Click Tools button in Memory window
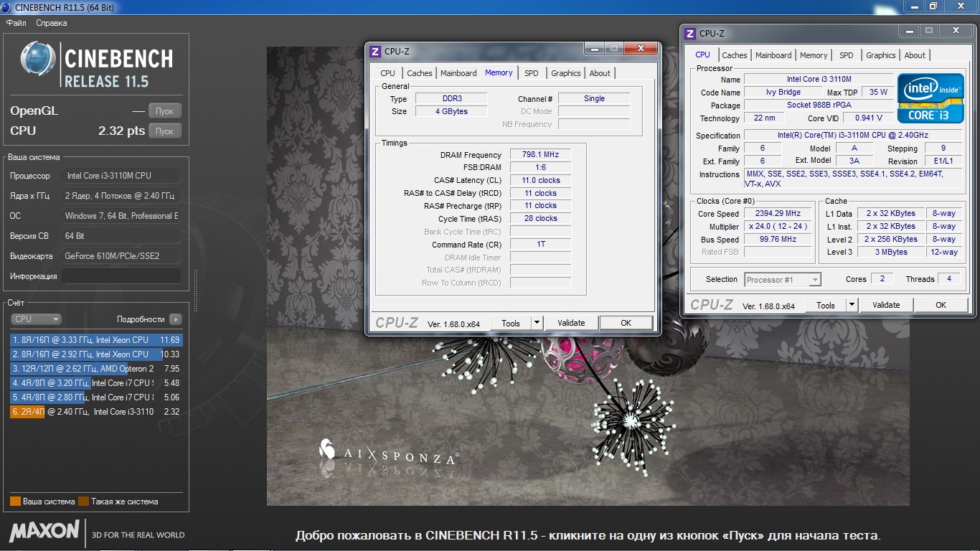The height and width of the screenshot is (551, 980). [511, 323]
